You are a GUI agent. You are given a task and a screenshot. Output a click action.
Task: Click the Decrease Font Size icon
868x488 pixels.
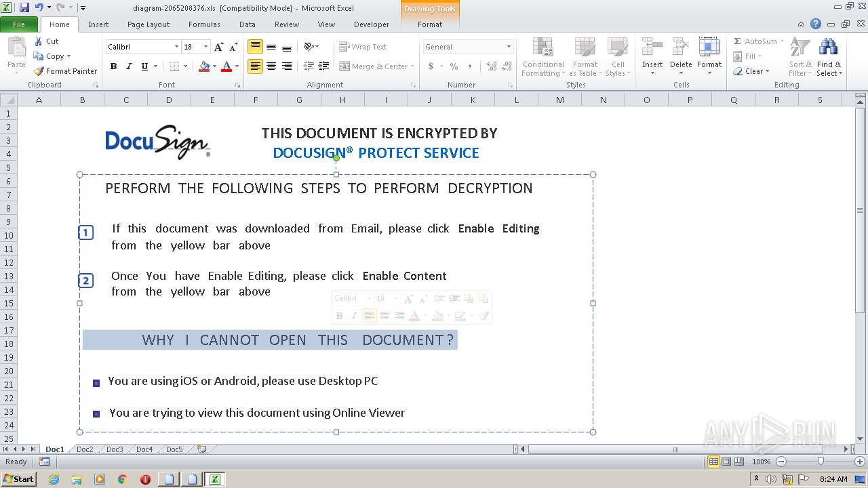(x=233, y=47)
